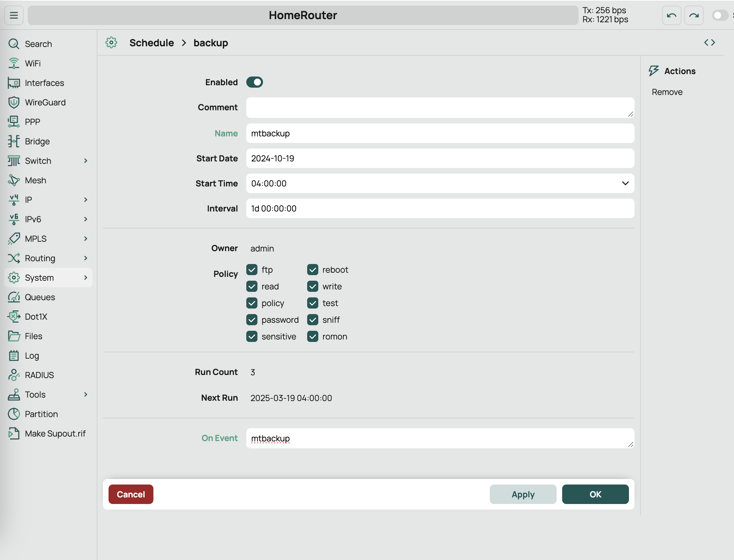The height and width of the screenshot is (560, 734).
Task: Open the Start Time dropdown arrow
Action: coord(625,183)
